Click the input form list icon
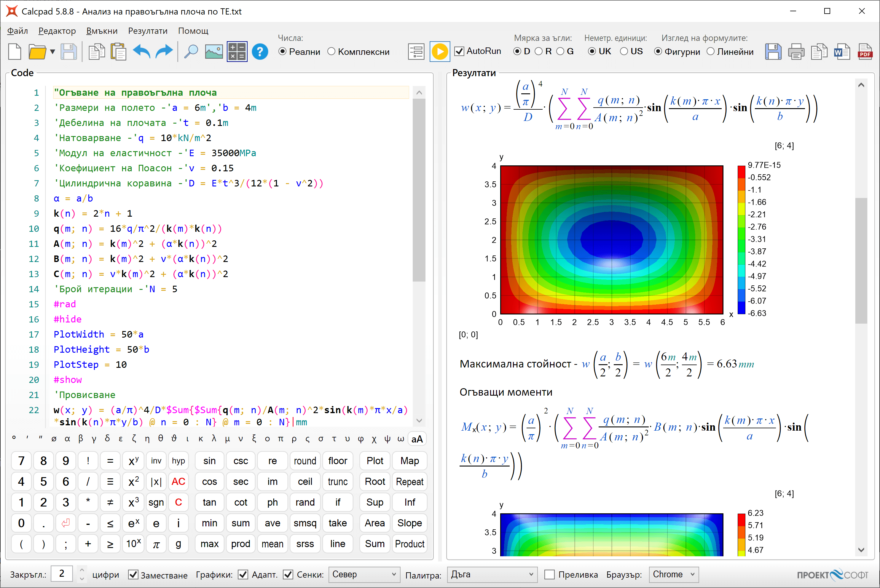Image resolution: width=880 pixels, height=588 pixels. (x=416, y=52)
